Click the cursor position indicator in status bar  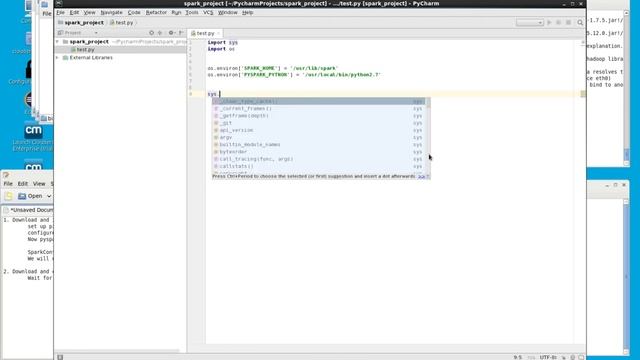click(x=518, y=357)
